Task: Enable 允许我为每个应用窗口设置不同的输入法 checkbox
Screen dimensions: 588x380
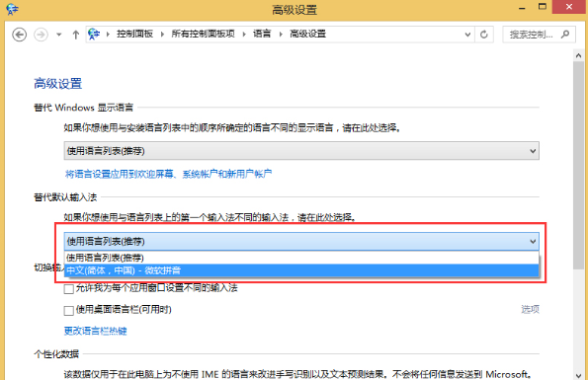Action: [x=68, y=289]
